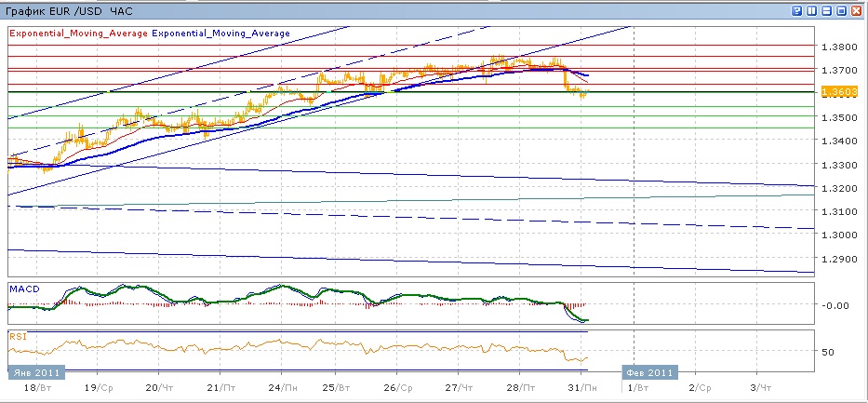Close the EUR/USD chart window
The image size is (868, 403).
tap(857, 10)
